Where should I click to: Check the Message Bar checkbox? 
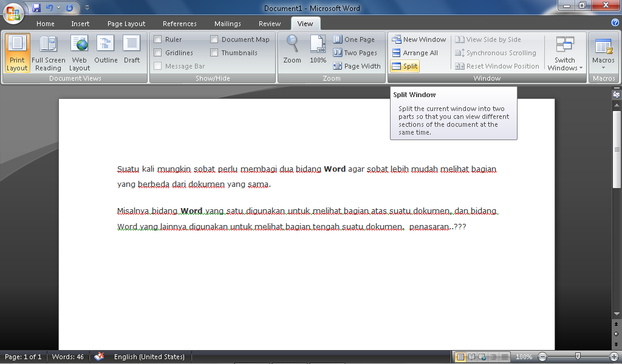tap(158, 66)
